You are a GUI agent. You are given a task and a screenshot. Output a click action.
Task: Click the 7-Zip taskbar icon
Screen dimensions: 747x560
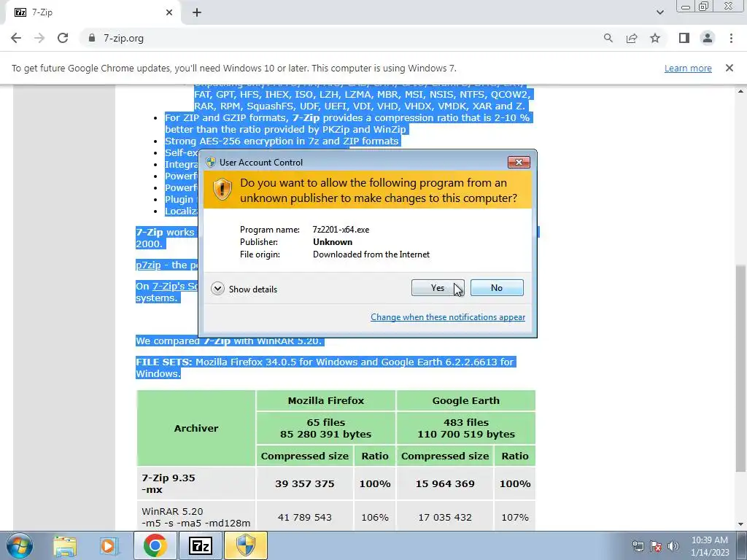[x=200, y=545]
